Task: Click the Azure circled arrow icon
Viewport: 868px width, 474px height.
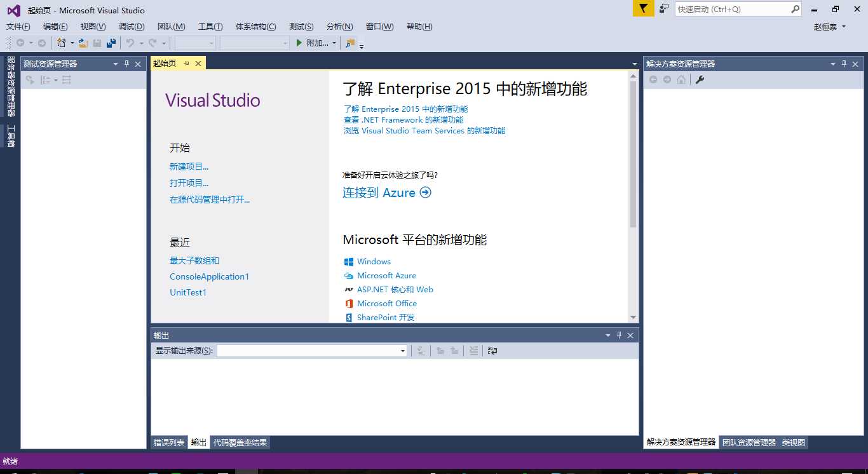Action: pyautogui.click(x=426, y=193)
